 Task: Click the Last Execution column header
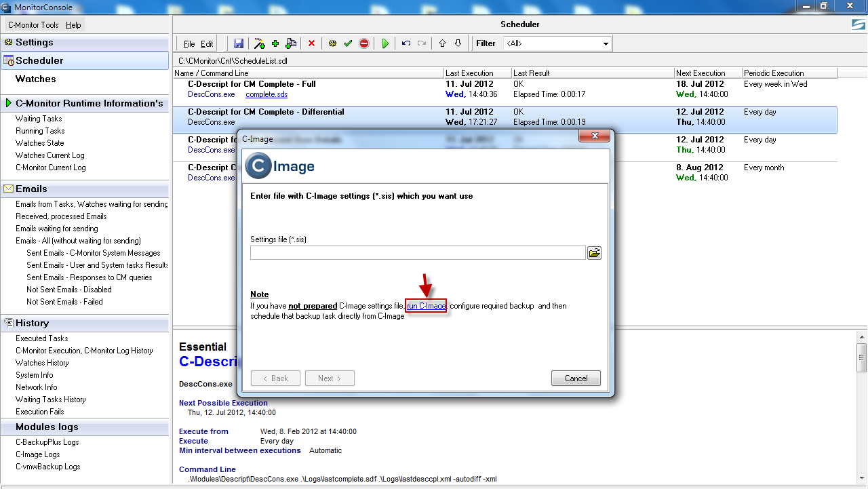click(x=478, y=73)
